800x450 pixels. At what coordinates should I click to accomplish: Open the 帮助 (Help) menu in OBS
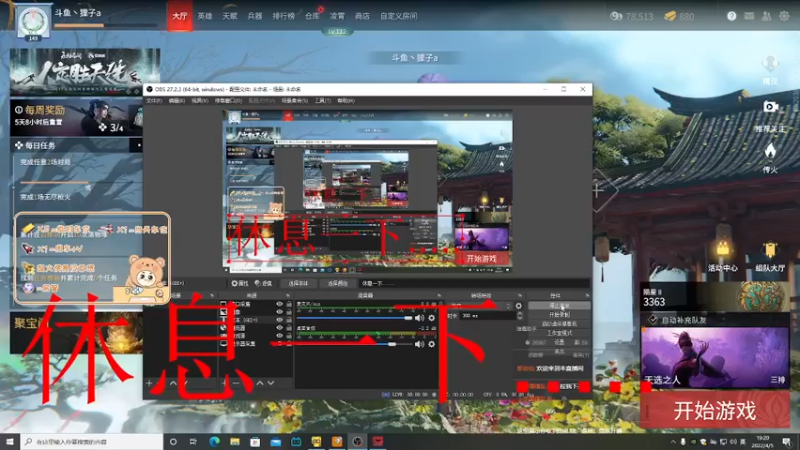tap(346, 101)
